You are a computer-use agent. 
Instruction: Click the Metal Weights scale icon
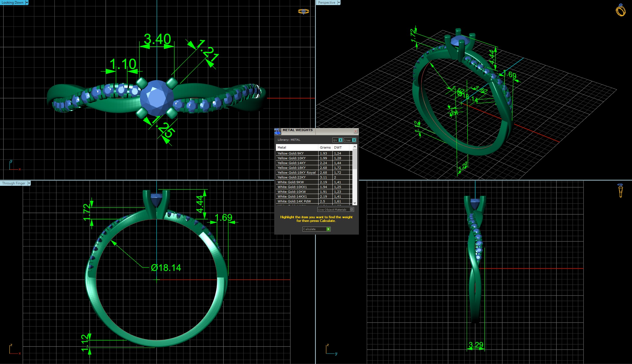coord(278,131)
